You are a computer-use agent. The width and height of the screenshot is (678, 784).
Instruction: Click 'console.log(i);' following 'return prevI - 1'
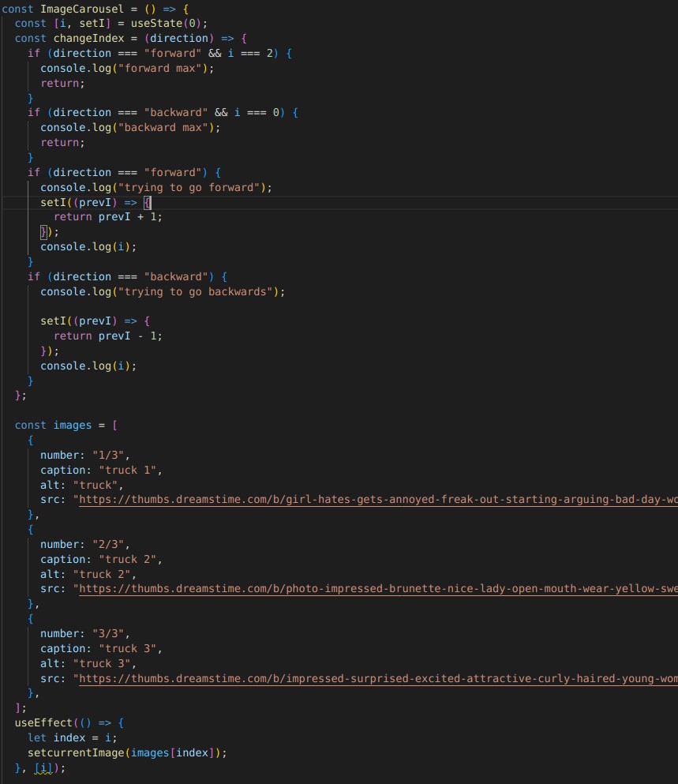(x=88, y=366)
